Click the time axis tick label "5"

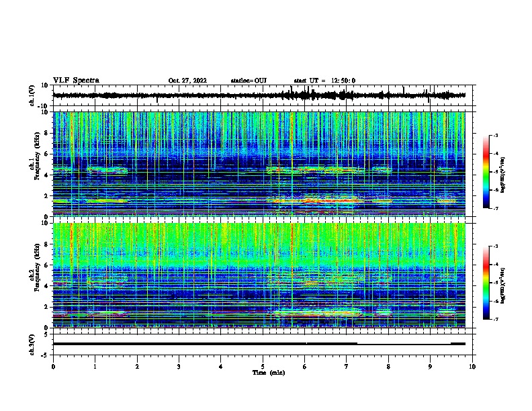pyautogui.click(x=263, y=366)
